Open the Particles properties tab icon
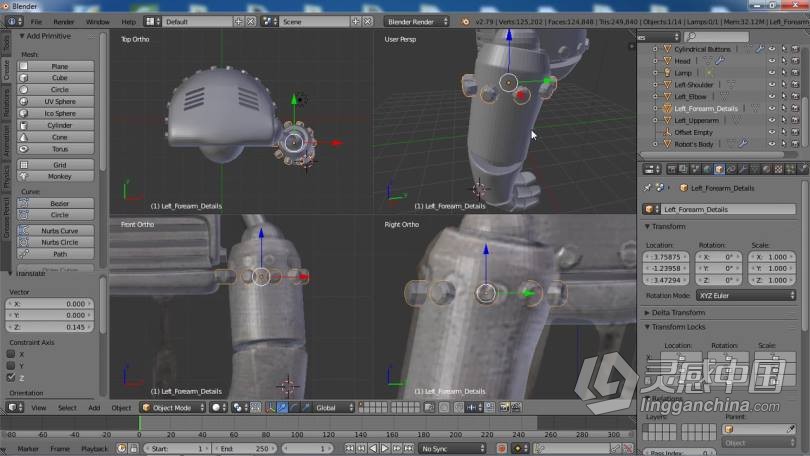 pos(791,169)
